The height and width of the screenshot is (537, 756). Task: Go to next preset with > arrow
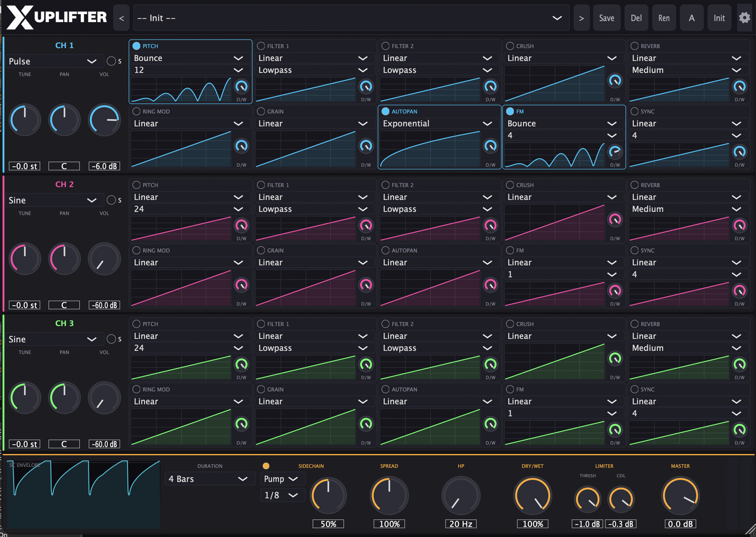pyautogui.click(x=581, y=18)
